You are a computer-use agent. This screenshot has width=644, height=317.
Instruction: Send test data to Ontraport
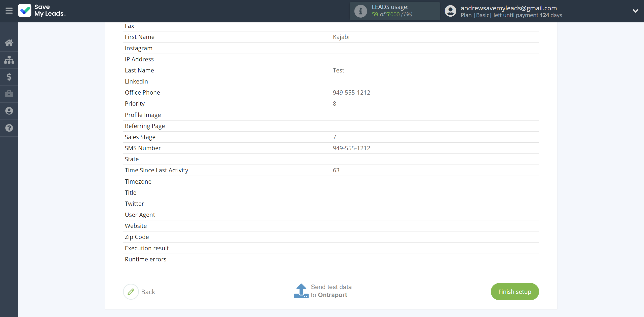[x=331, y=291]
